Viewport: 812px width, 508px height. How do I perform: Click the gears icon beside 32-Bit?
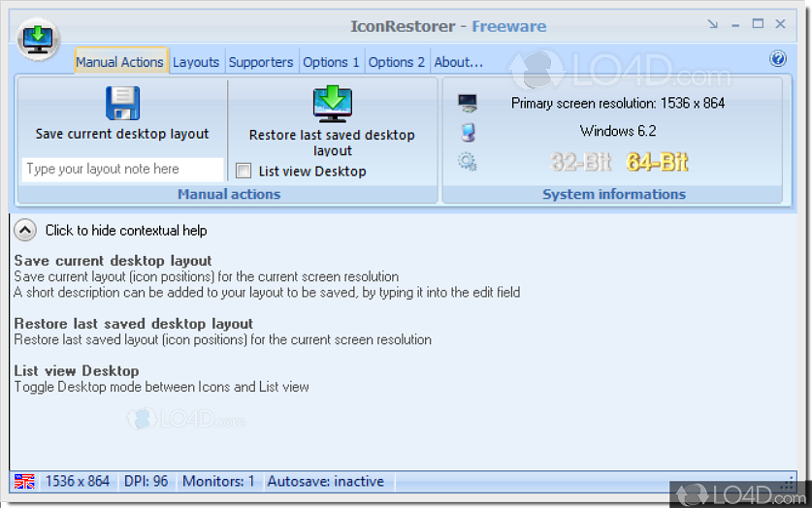point(467,162)
